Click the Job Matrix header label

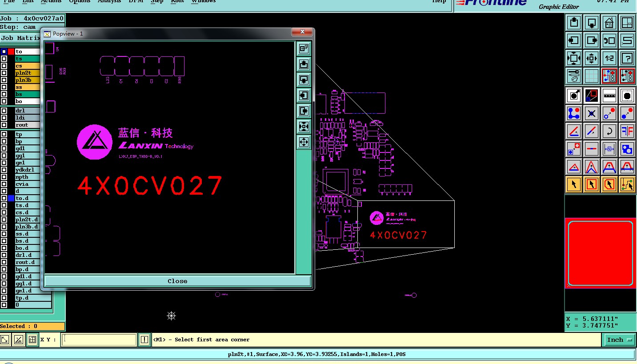pyautogui.click(x=21, y=38)
